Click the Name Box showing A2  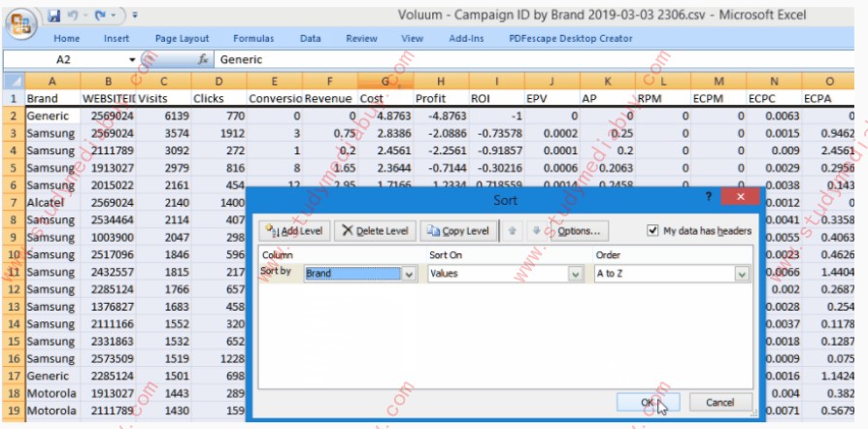click(65, 60)
